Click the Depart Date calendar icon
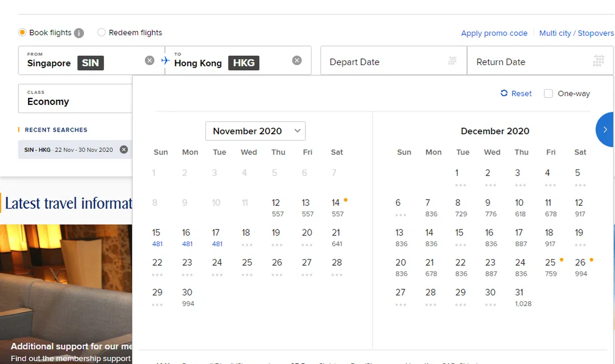This screenshot has height=364, width=615. pos(452,60)
